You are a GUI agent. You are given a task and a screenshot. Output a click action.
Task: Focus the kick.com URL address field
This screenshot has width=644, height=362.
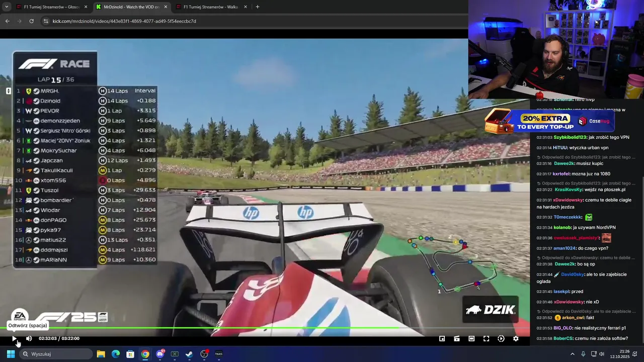click(x=252, y=21)
